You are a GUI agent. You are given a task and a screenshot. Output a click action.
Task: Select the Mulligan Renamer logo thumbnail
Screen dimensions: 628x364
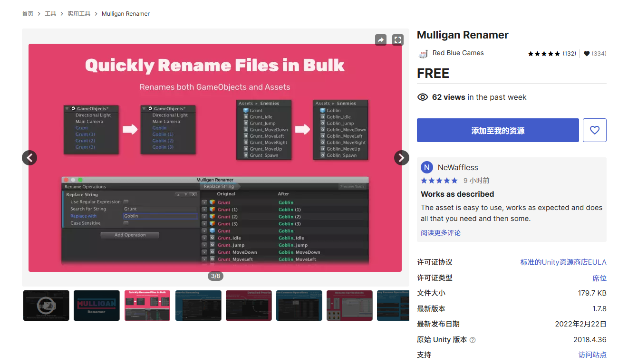(97, 306)
